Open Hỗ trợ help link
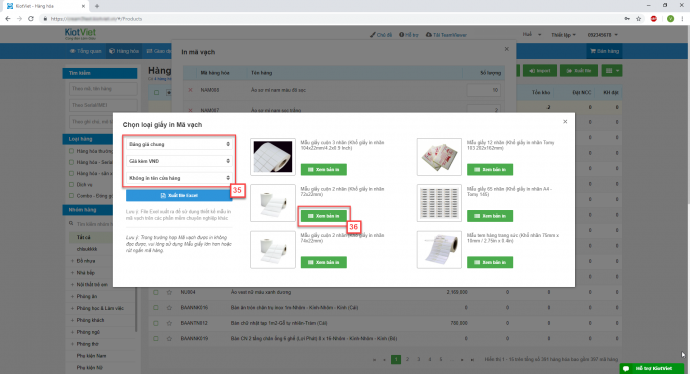The width and height of the screenshot is (690, 374). [x=409, y=35]
